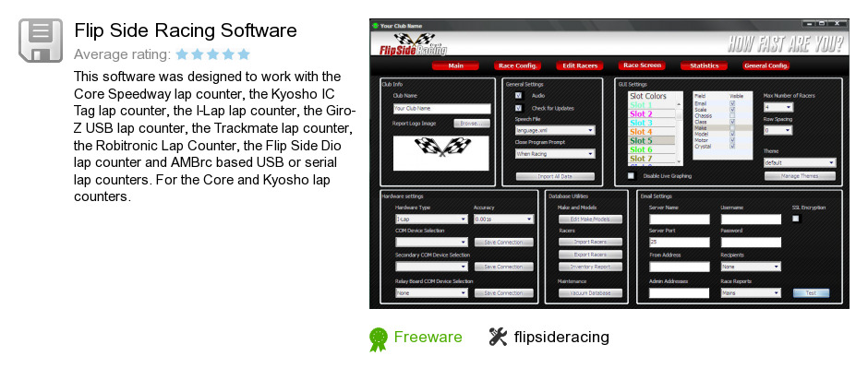Click the Username input field
868x380 pixels.
pos(751,219)
